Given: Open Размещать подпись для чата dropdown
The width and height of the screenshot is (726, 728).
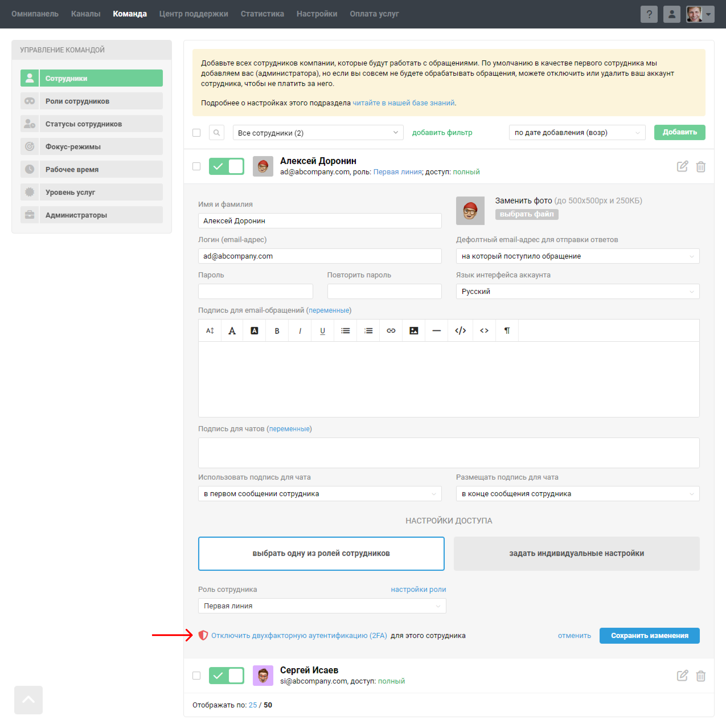Looking at the screenshot, I should pyautogui.click(x=578, y=494).
